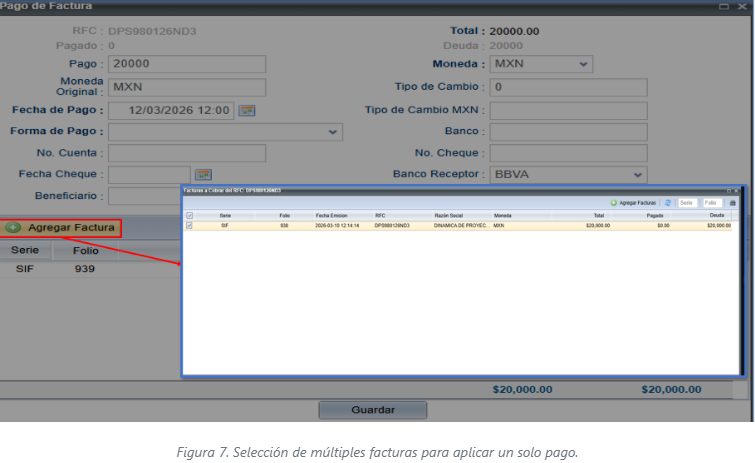Click the refresh icon in invoices popup

tap(668, 203)
